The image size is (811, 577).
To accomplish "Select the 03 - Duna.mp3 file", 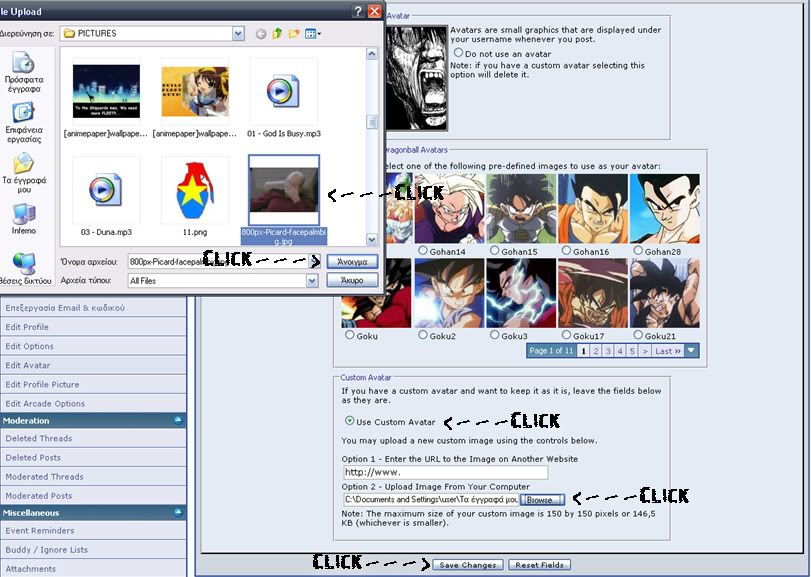I will pos(106,196).
